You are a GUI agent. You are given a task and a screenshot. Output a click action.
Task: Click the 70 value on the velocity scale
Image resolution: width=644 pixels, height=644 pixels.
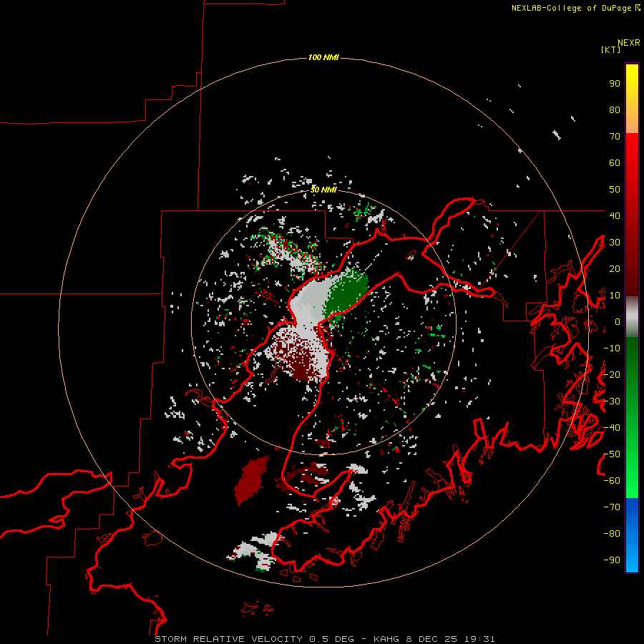(615, 137)
